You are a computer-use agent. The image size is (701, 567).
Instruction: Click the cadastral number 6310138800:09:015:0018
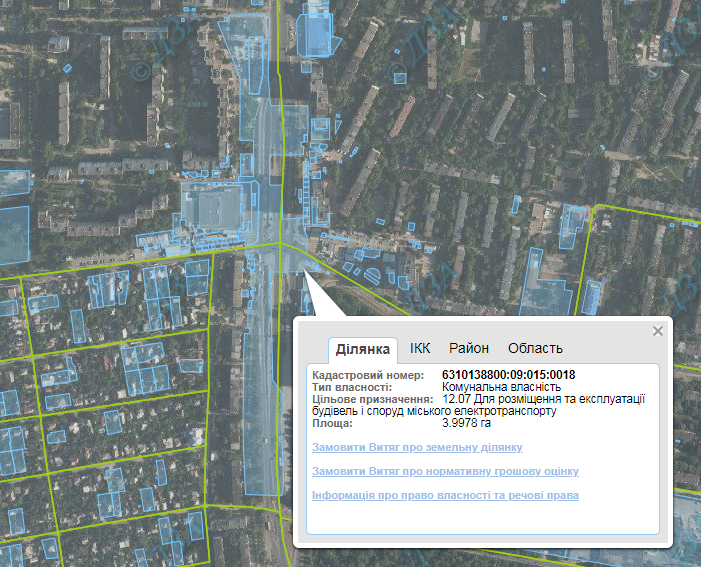tap(509, 375)
